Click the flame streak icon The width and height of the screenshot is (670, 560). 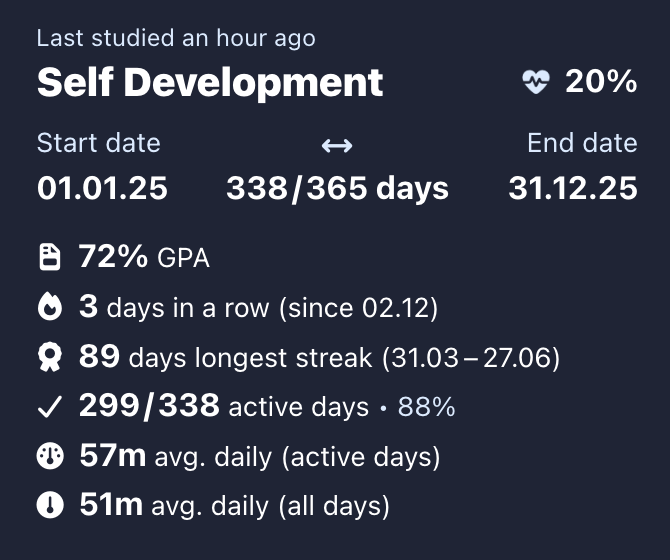49,308
